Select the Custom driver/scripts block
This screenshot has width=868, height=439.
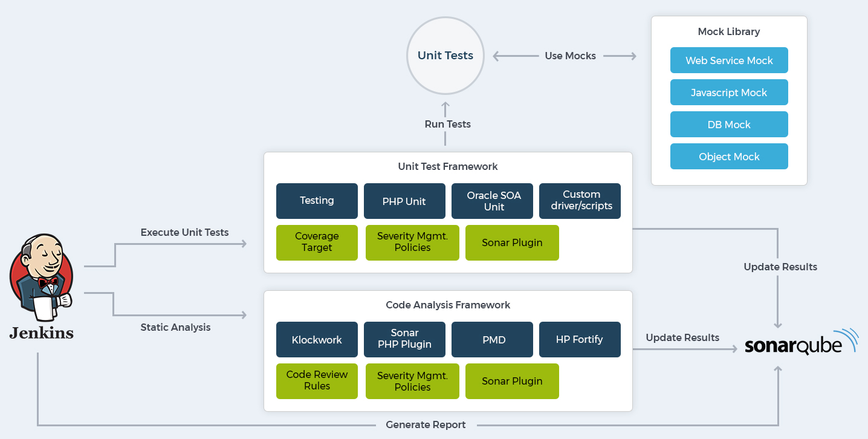coord(580,201)
